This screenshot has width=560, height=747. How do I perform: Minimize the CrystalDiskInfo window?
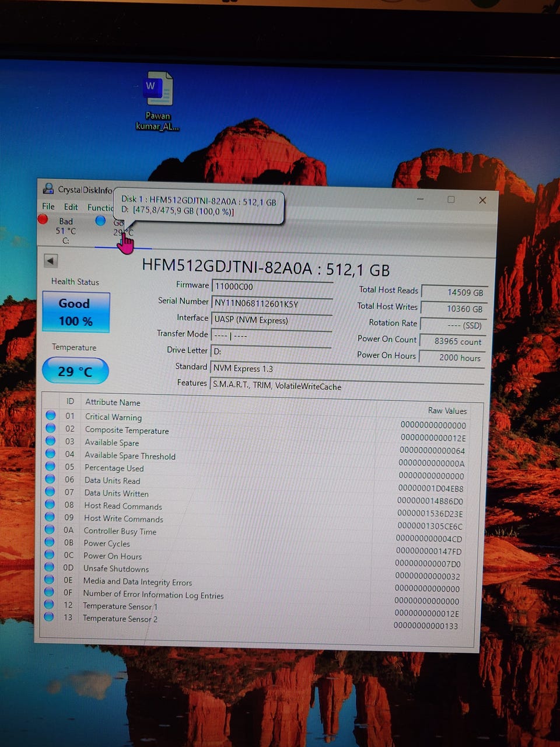(420, 199)
